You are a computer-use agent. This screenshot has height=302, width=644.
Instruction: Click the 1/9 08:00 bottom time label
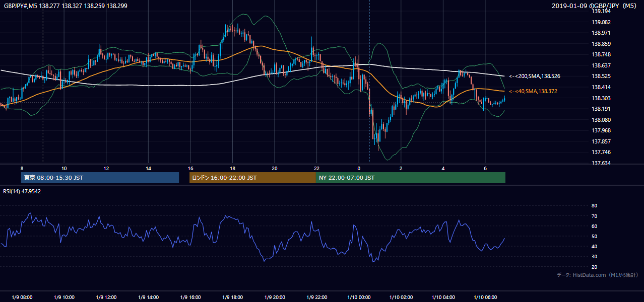tap(22, 297)
